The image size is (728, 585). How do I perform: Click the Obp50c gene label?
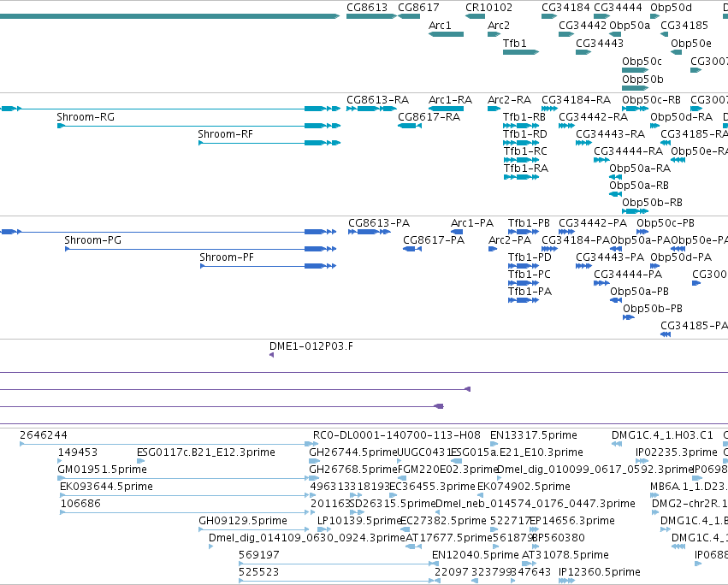[642, 62]
